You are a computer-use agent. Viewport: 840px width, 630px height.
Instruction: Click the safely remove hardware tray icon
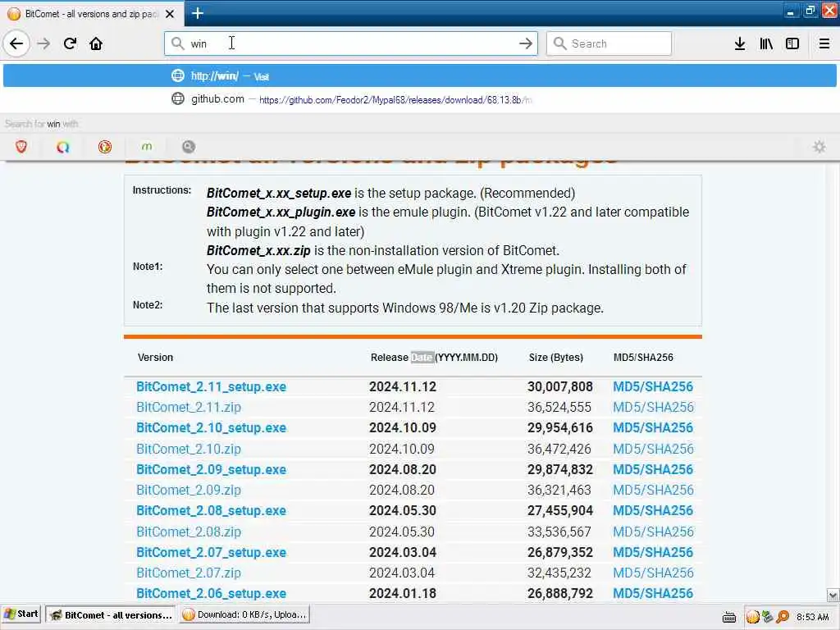[x=767, y=617]
